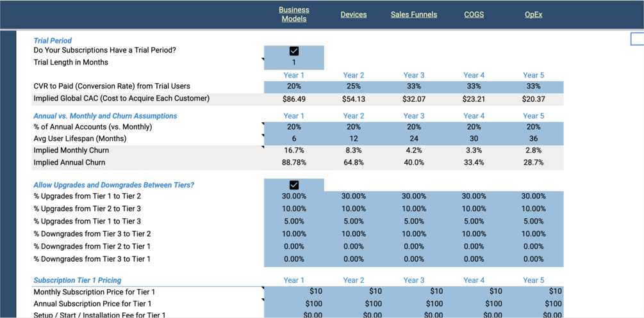
Task: Select Avg User Lifespan value 36
Action: click(534, 139)
